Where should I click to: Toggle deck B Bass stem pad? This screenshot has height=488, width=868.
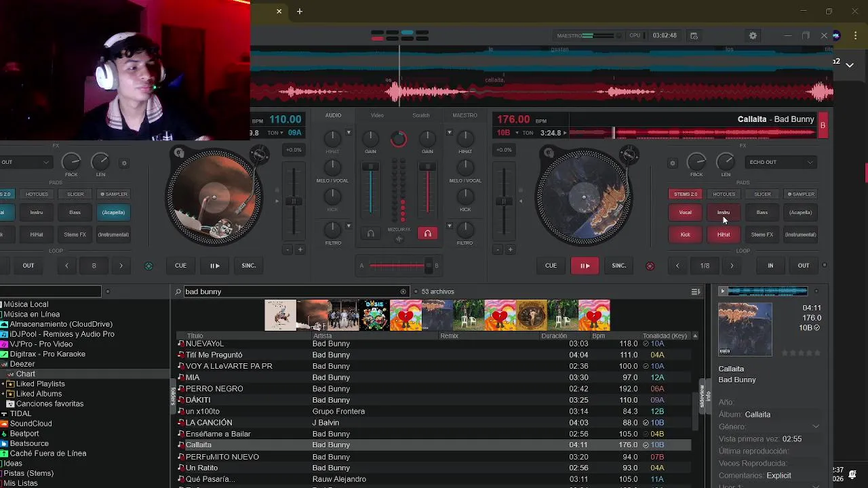pyautogui.click(x=762, y=213)
